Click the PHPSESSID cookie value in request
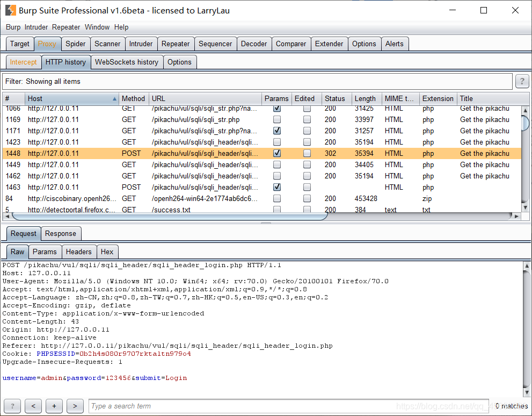Image resolution: width=532 pixels, height=416 pixels. coord(135,354)
